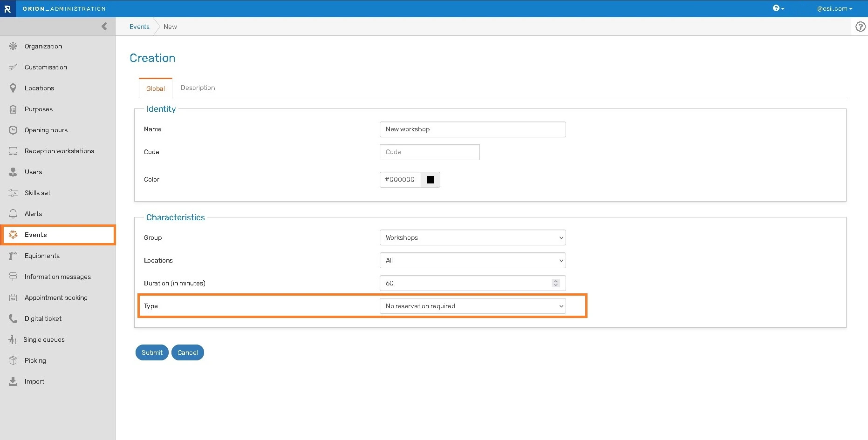Click the Opening hours clock icon

[x=13, y=130]
